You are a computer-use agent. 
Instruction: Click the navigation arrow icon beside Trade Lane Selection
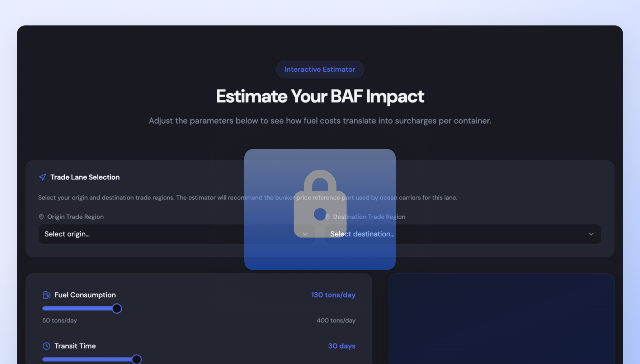click(x=42, y=177)
